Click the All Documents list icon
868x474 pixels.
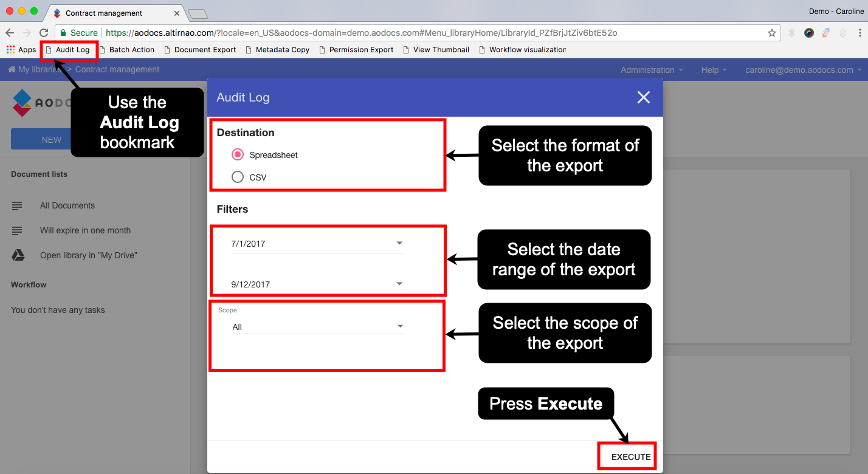point(17,206)
